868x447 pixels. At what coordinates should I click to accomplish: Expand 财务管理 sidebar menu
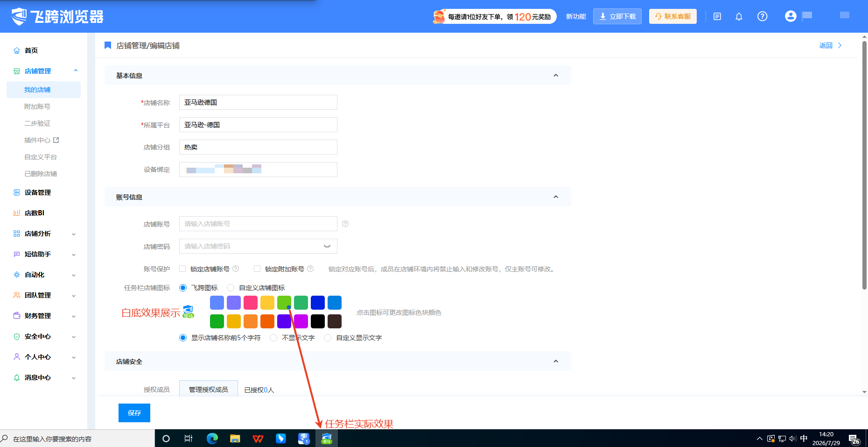(x=74, y=316)
